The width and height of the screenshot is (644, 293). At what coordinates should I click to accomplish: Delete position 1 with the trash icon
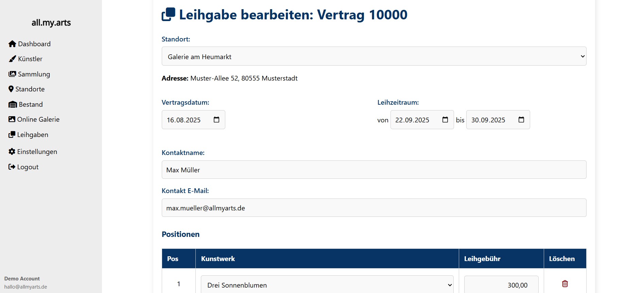[x=565, y=284]
